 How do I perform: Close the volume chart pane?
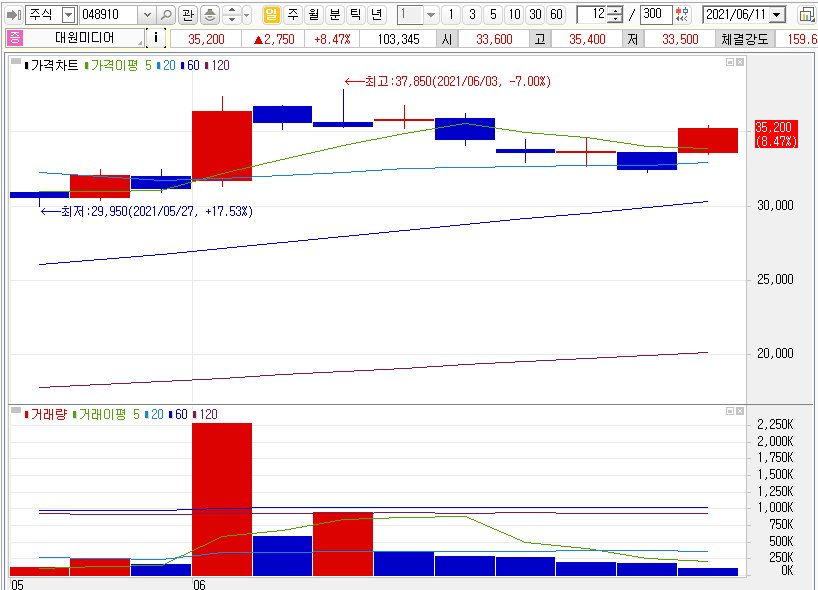pyautogui.click(x=740, y=411)
